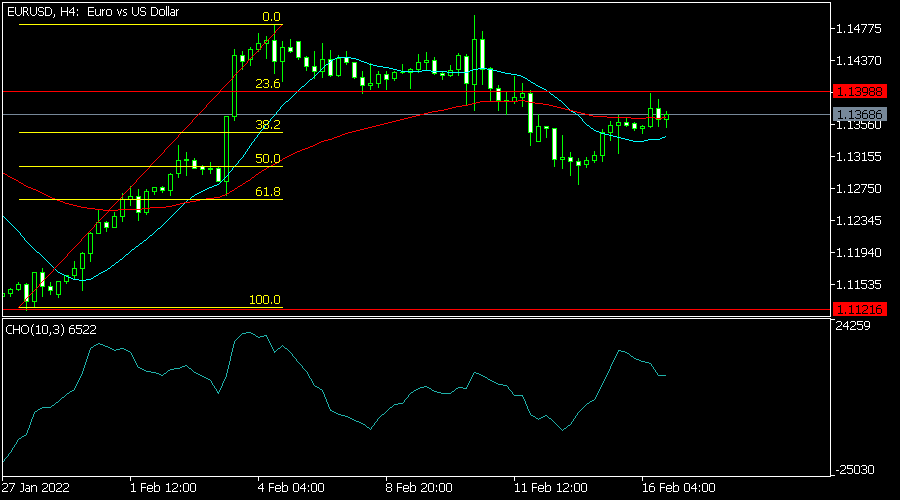Click the 4 Feb 04:00 time label
Viewport: 900px width, 500px height.
tap(291, 488)
